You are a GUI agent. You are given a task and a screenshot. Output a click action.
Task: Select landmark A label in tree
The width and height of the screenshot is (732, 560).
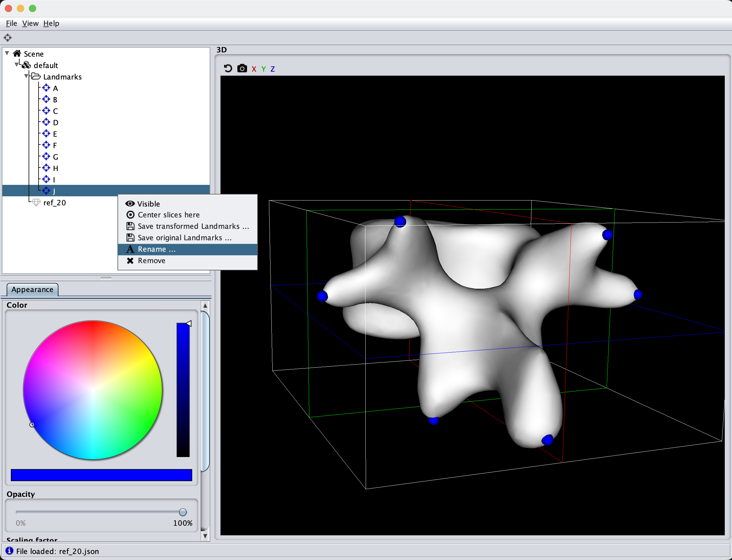coord(55,88)
